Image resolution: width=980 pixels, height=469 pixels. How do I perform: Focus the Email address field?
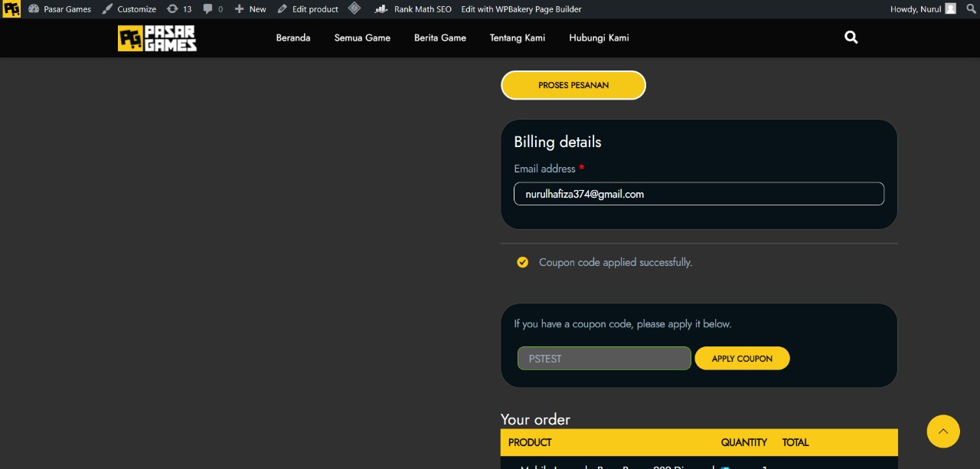698,194
